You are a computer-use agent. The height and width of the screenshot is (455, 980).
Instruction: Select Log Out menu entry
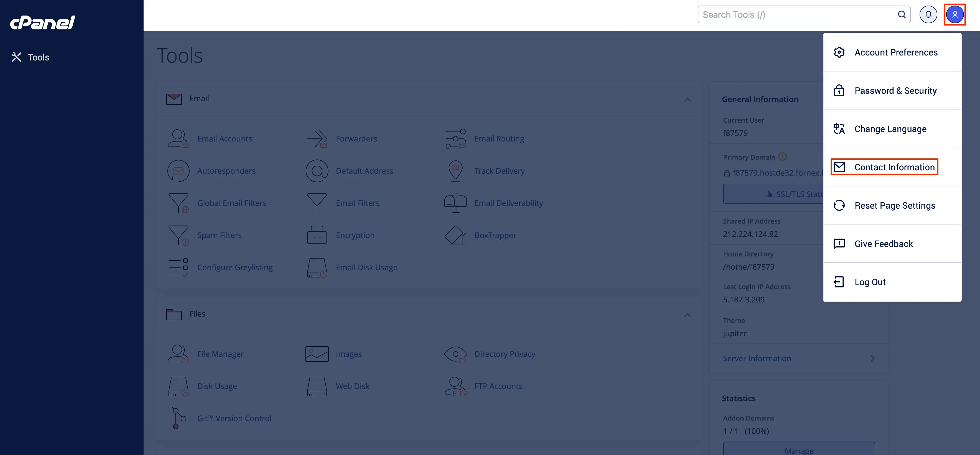tap(870, 282)
